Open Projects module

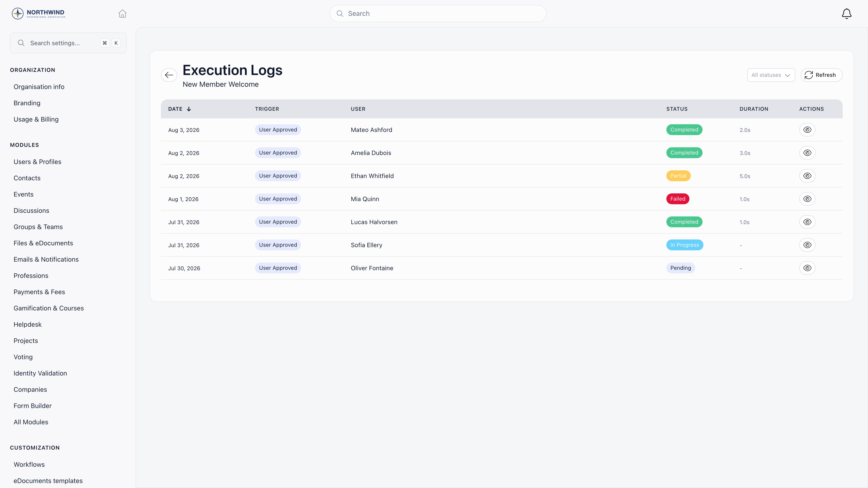26,341
